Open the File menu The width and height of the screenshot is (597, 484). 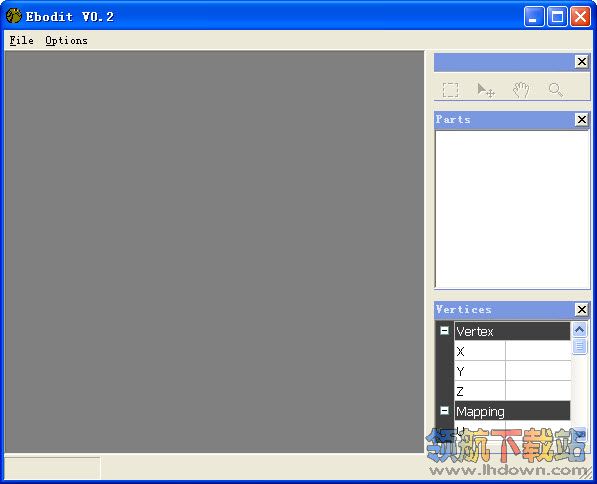tap(21, 40)
